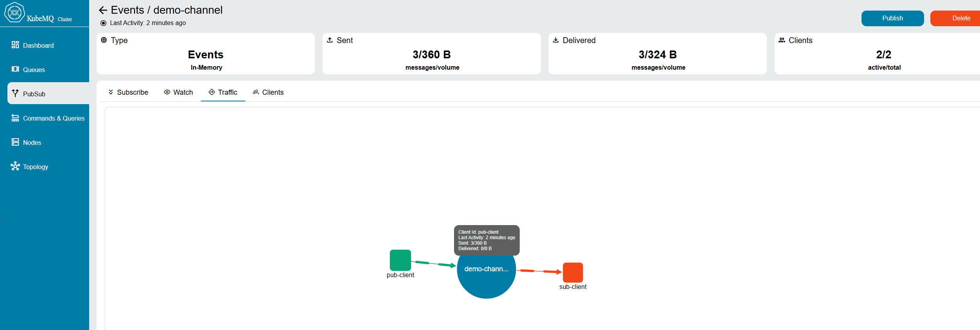Image resolution: width=980 pixels, height=330 pixels.
Task: Click the green pub-client node
Action: coord(400,260)
